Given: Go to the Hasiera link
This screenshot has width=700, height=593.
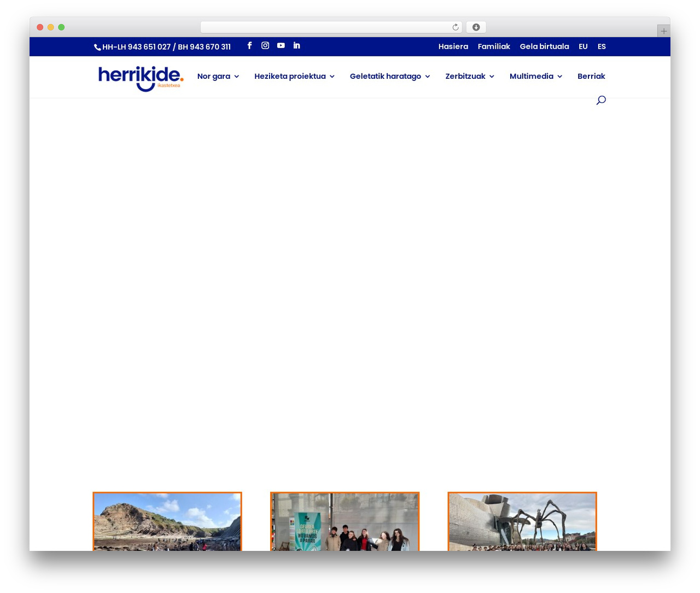Looking at the screenshot, I should click(453, 46).
